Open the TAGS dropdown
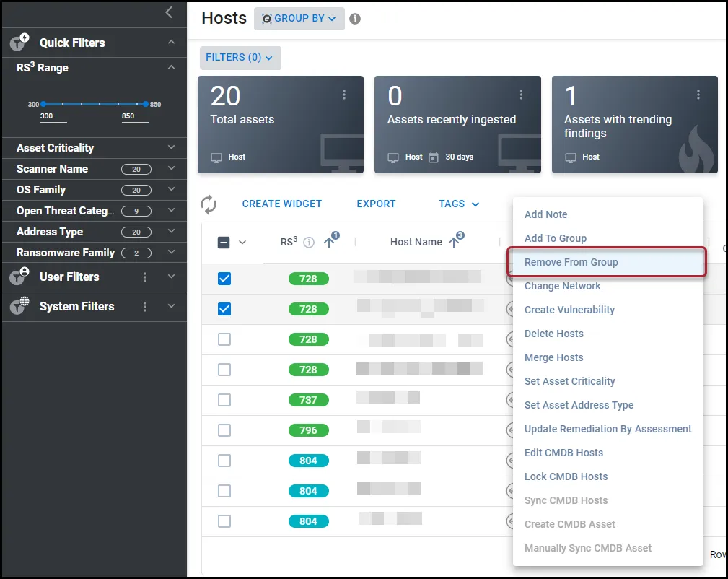Screen dimensions: 728x579 click(459, 204)
